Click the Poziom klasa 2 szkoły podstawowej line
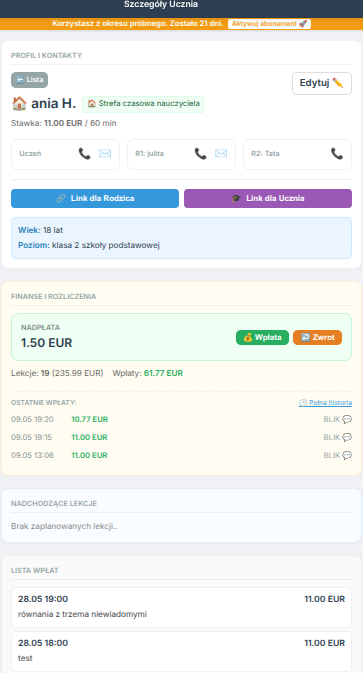Viewport: 363px width, 673px height. [x=89, y=246]
